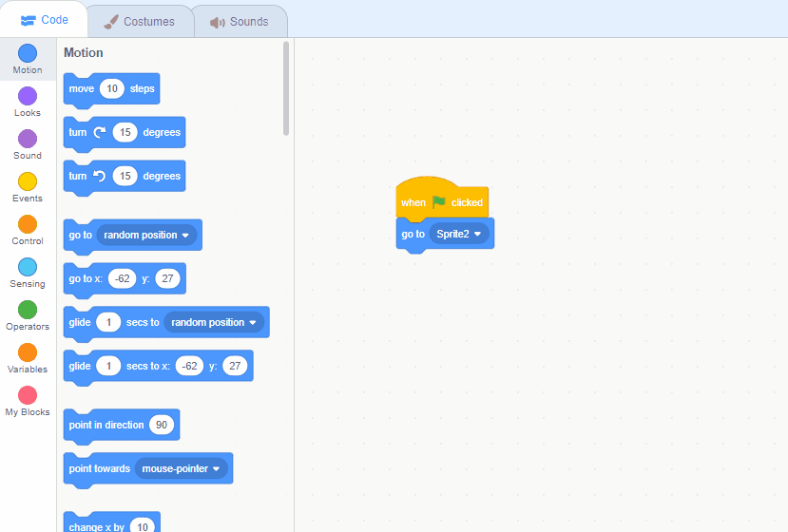Select the Sensing category circle

tap(28, 267)
